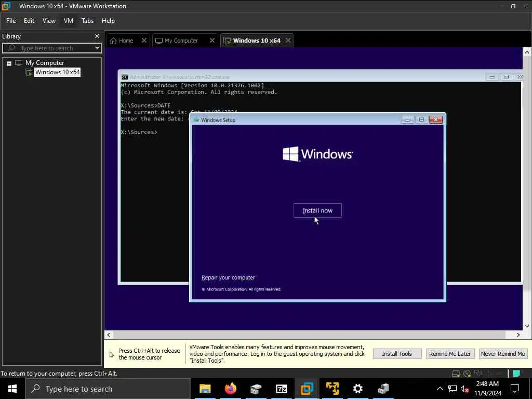Minimize the Administrator command prompt window
532x399 pixels.
[x=492, y=77]
